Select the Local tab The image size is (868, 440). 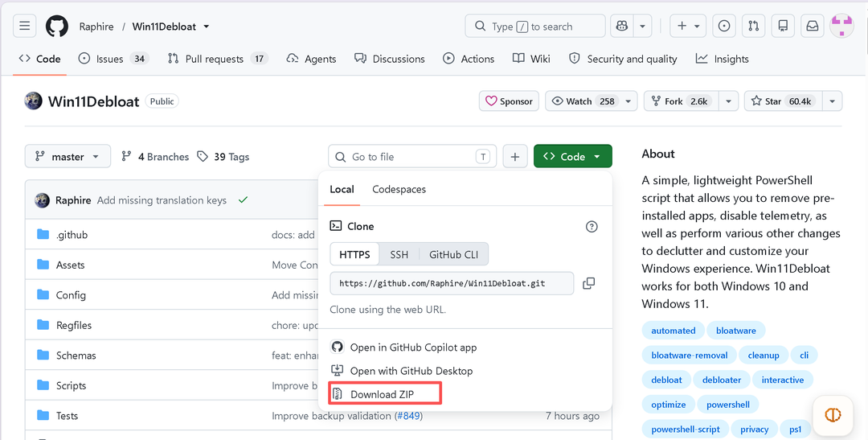[x=342, y=189]
